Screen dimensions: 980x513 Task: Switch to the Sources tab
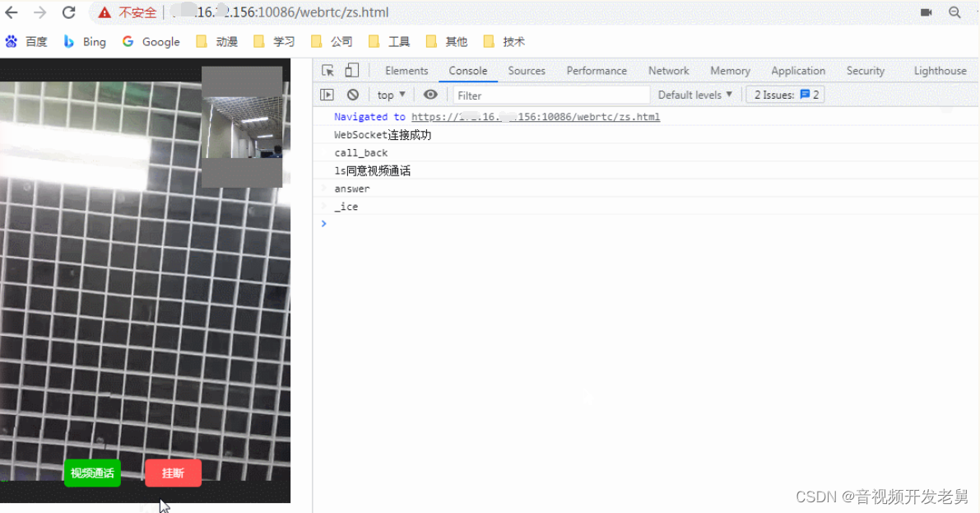pyautogui.click(x=527, y=71)
